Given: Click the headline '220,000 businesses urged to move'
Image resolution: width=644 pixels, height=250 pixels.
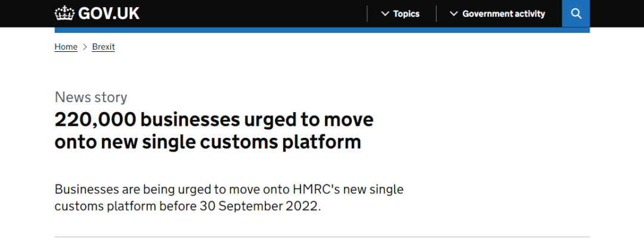Looking at the screenshot, I should pyautogui.click(x=214, y=120).
